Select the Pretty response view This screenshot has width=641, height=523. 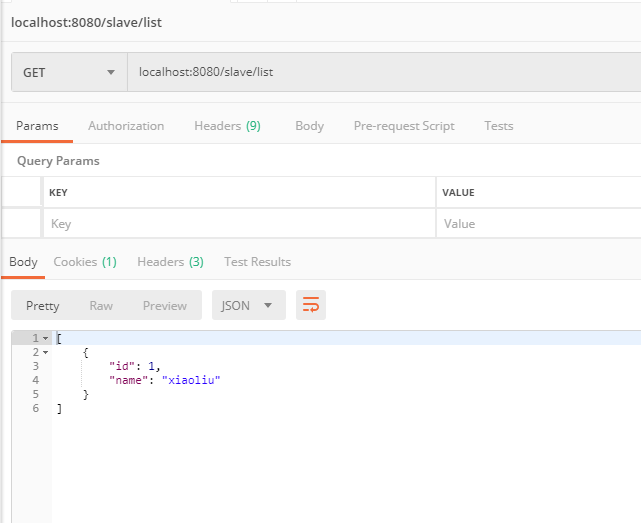pos(43,306)
